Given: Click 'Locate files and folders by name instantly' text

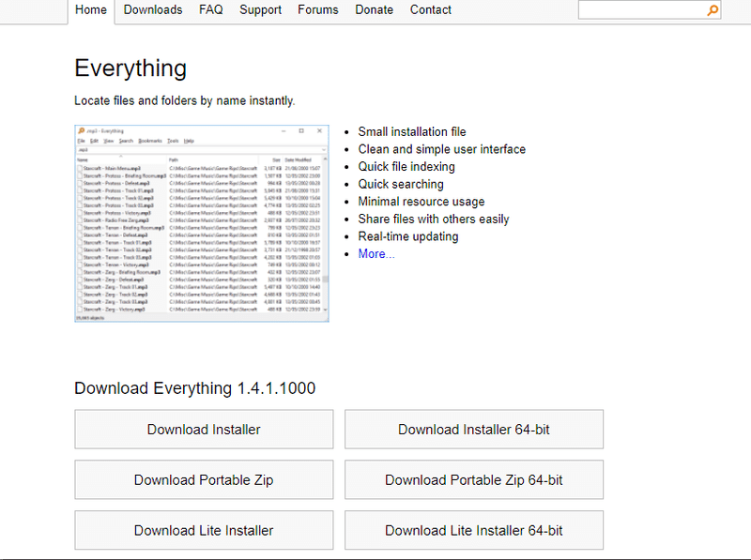Looking at the screenshot, I should coord(184,100).
